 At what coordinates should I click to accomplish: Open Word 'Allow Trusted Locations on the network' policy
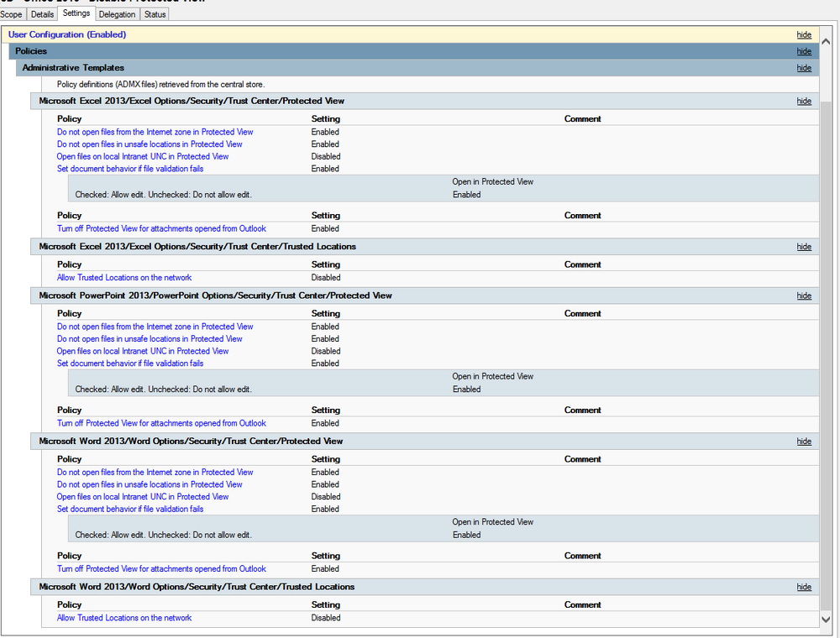tap(124, 618)
